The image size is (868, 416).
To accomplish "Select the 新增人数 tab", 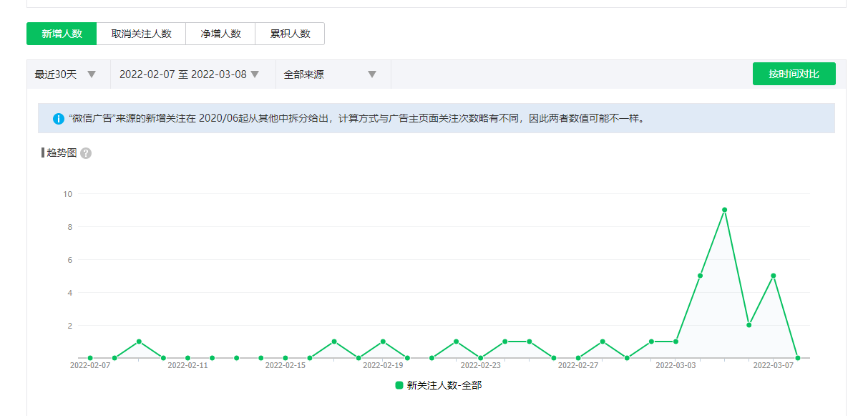I will pos(62,34).
